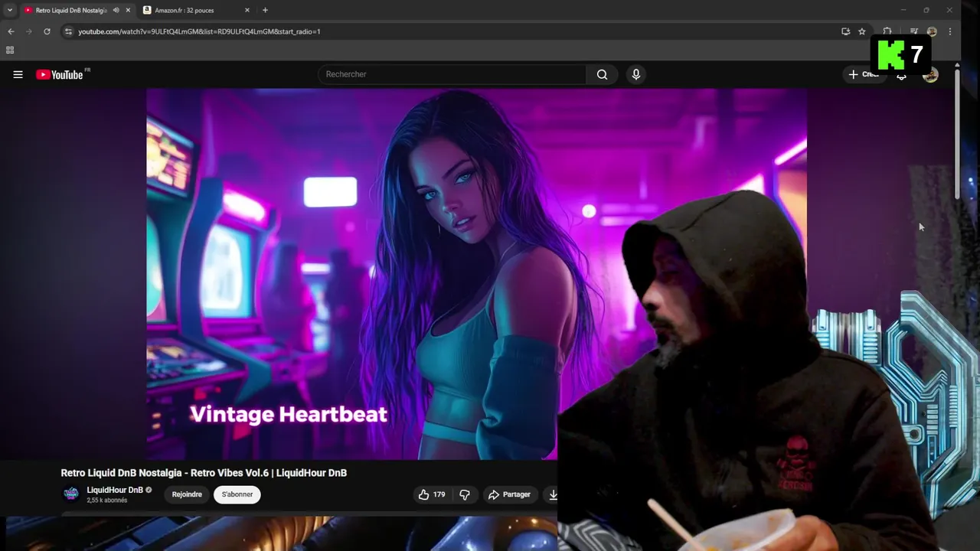Open the Chrome profile avatar

click(932, 31)
